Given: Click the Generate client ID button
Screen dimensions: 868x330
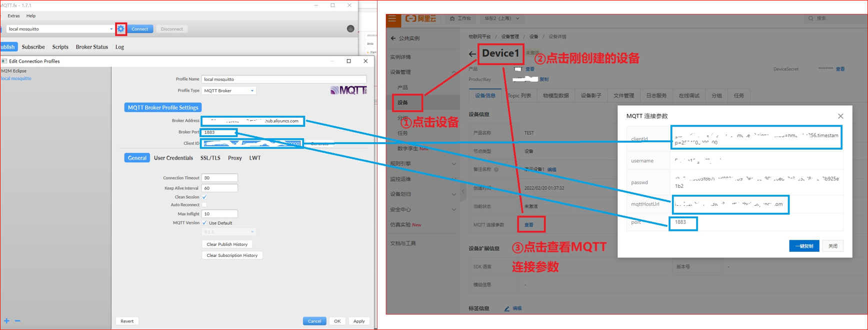Looking at the screenshot, I should click(x=319, y=144).
